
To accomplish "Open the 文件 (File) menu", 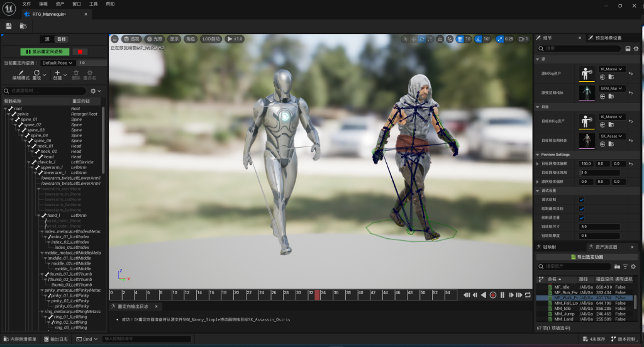I will tap(26, 4).
